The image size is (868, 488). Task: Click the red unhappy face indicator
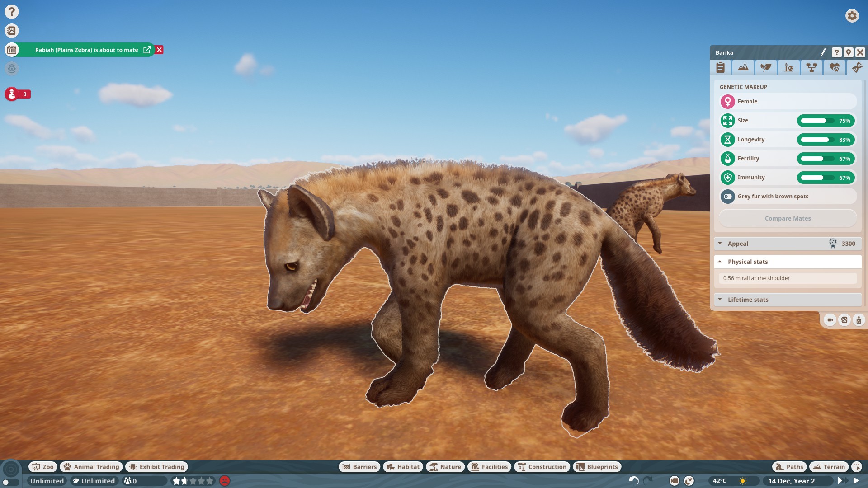click(x=225, y=481)
